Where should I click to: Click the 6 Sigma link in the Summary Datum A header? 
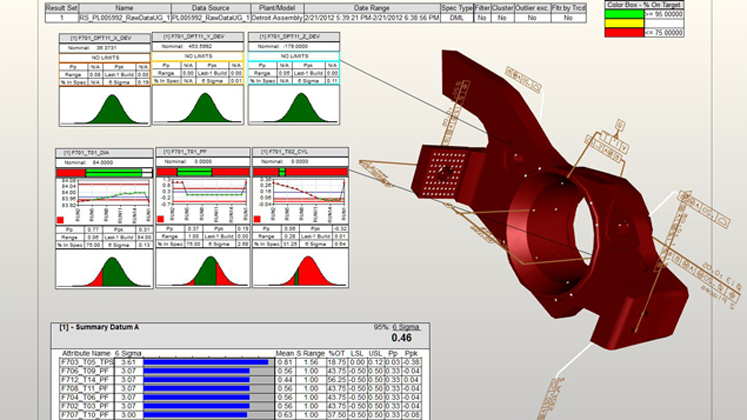[x=406, y=327]
